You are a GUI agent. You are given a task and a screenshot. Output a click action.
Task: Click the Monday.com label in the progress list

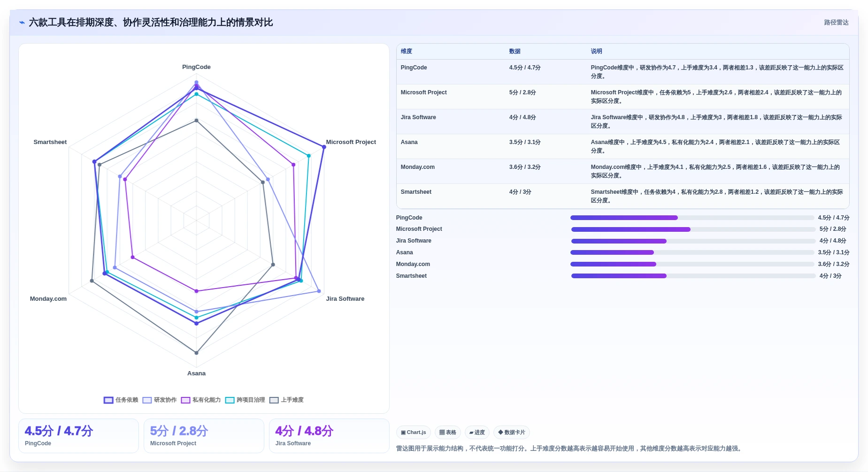pyautogui.click(x=413, y=264)
